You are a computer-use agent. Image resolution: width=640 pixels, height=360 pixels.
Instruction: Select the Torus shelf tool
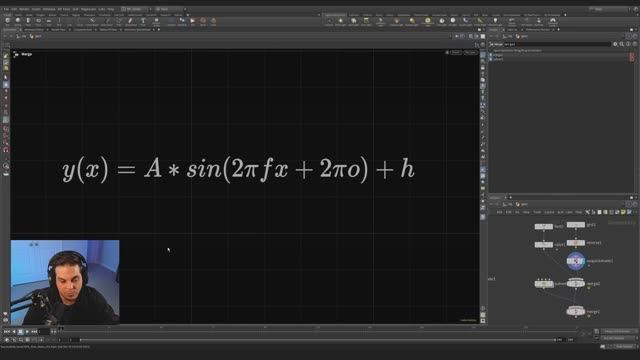click(38, 21)
